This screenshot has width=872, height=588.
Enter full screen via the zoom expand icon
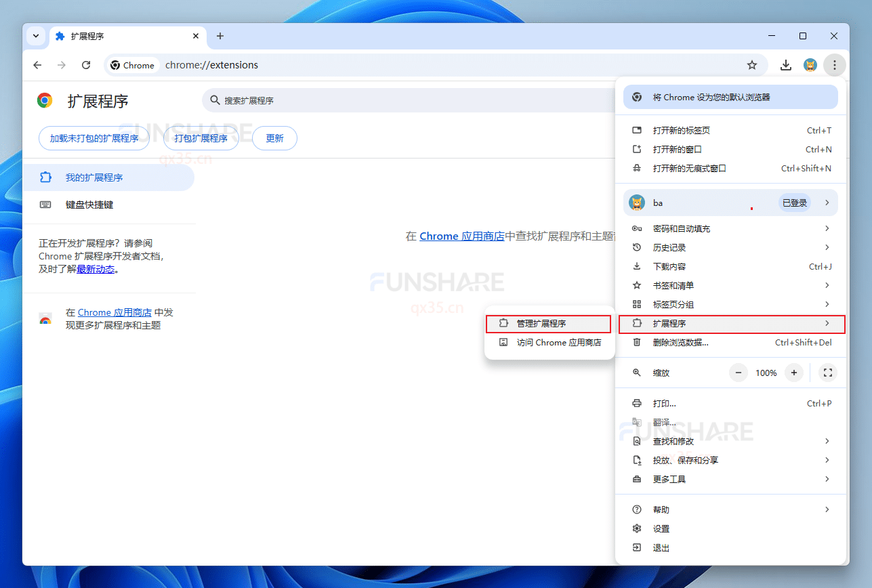827,373
